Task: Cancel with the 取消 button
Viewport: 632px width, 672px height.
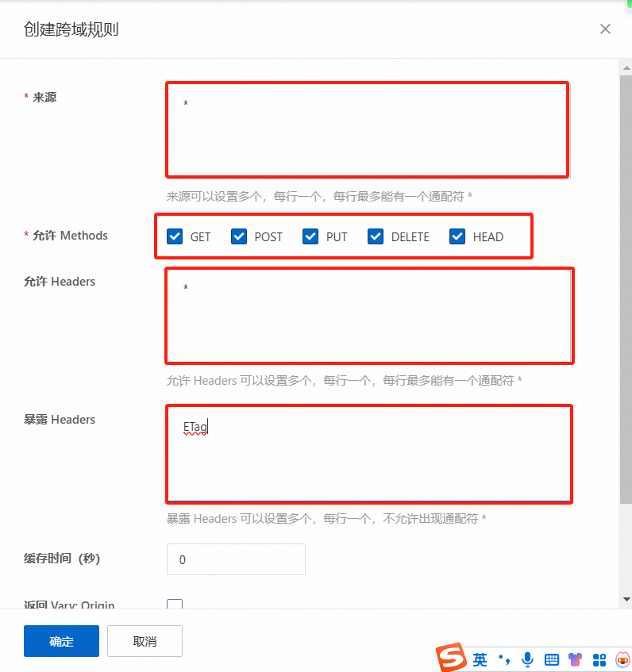Action: point(145,641)
